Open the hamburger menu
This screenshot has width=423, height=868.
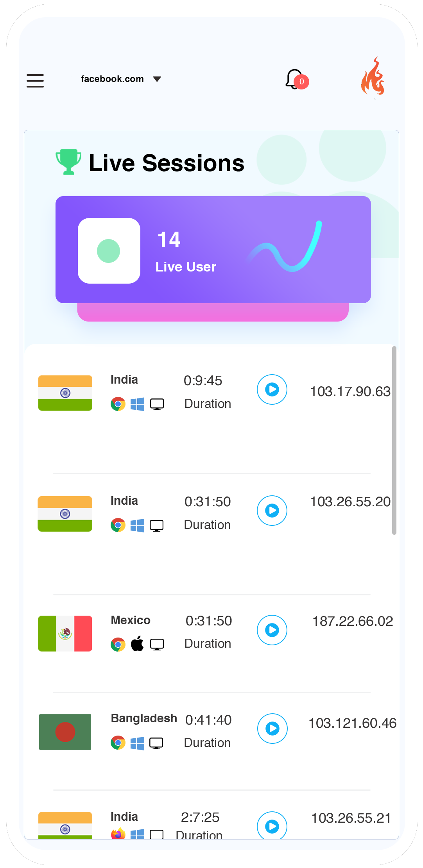click(35, 80)
